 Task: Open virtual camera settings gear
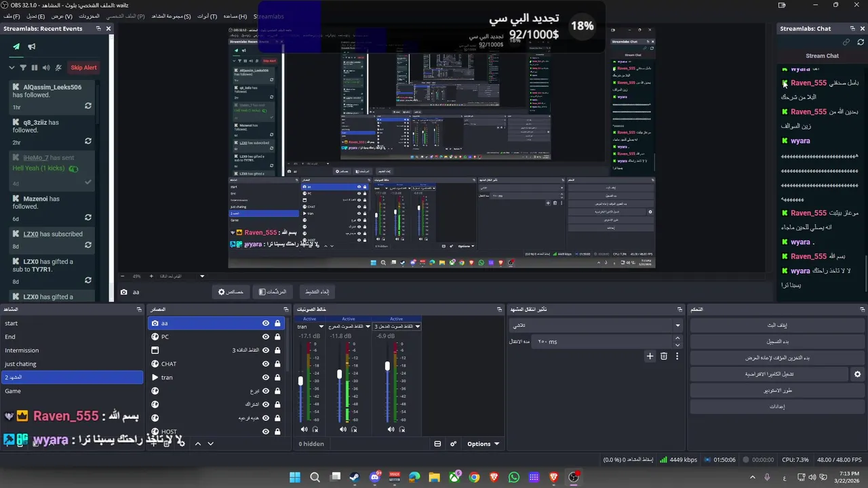coord(857,374)
